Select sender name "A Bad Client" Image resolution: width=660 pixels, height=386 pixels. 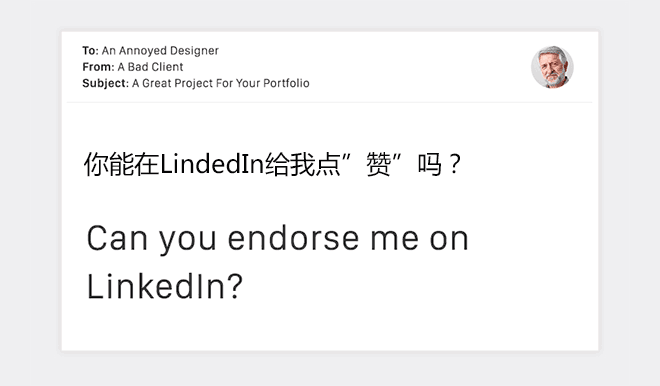[150, 67]
